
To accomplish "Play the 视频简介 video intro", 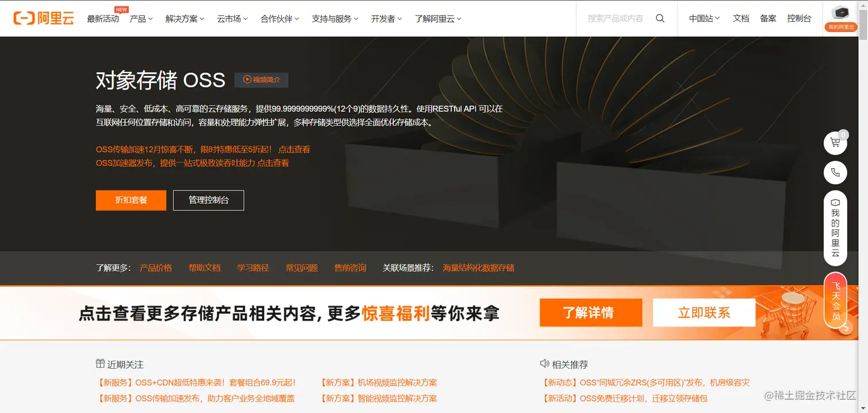I will point(261,80).
